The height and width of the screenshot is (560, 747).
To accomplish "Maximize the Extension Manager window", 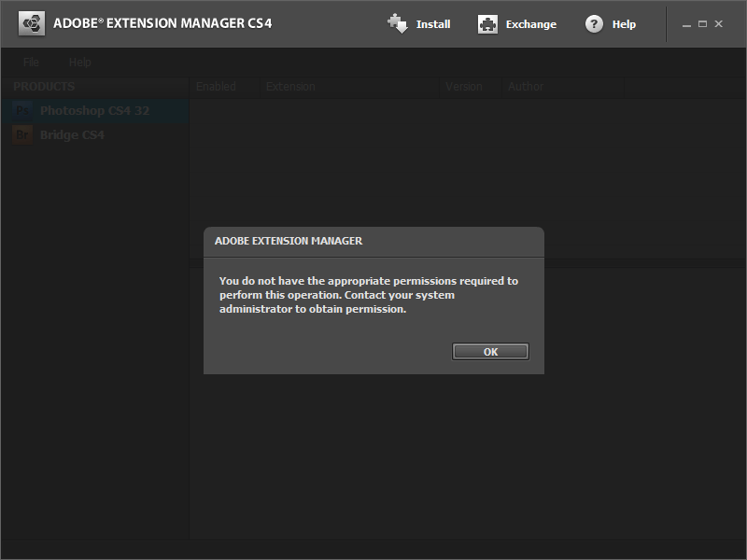I will [702, 24].
